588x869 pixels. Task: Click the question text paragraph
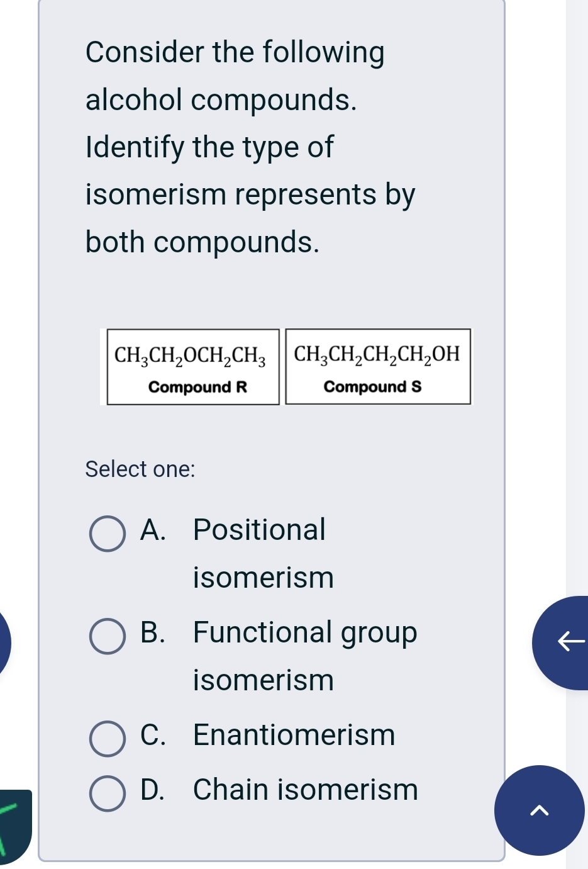click(249, 147)
